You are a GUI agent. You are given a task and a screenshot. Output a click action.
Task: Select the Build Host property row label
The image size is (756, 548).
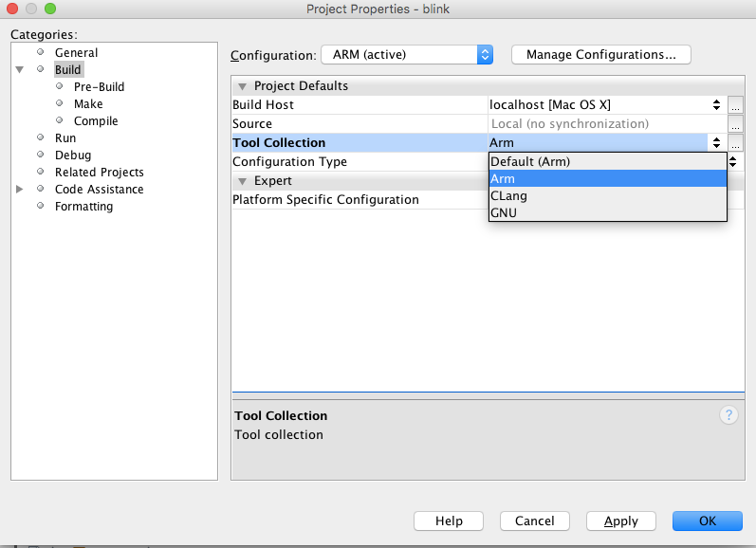click(x=263, y=104)
